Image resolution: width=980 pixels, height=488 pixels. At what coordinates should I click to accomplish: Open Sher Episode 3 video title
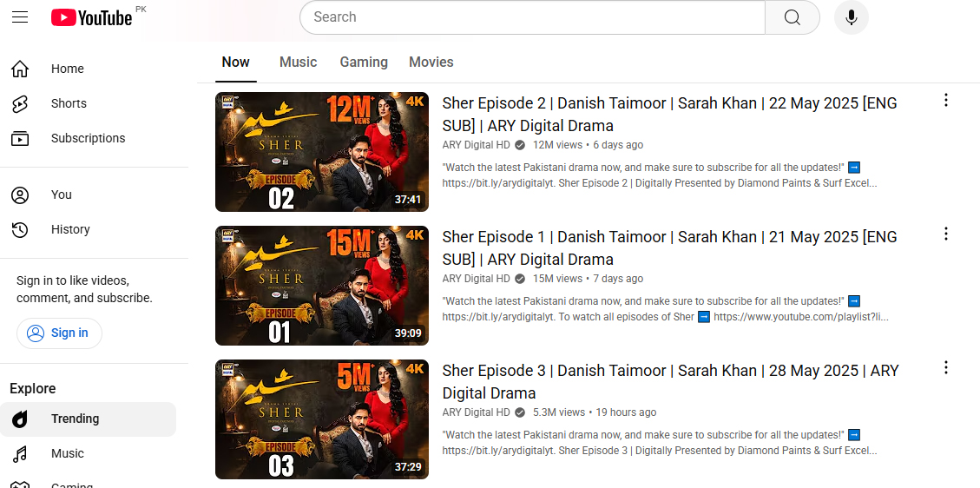670,382
